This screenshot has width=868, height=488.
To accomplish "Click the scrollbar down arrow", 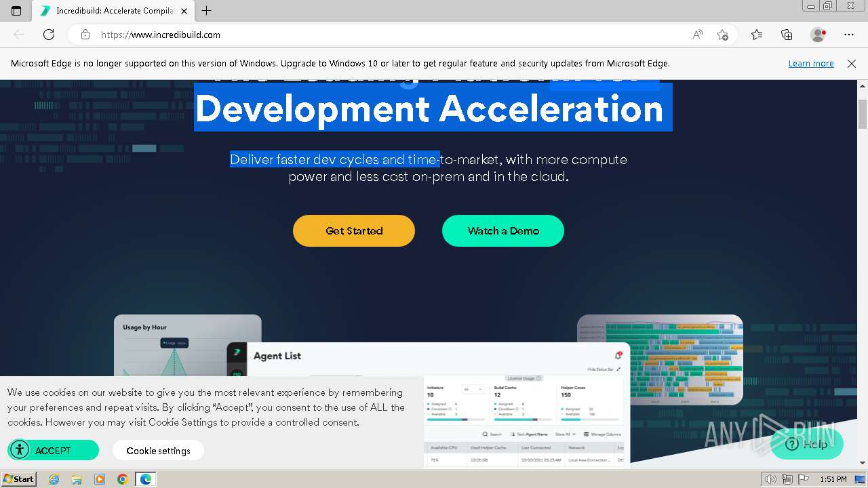I will point(863,462).
